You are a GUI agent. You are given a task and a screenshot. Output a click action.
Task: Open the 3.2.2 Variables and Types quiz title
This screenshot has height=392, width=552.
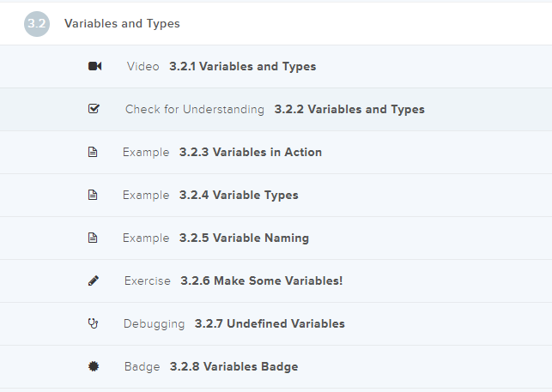(349, 110)
